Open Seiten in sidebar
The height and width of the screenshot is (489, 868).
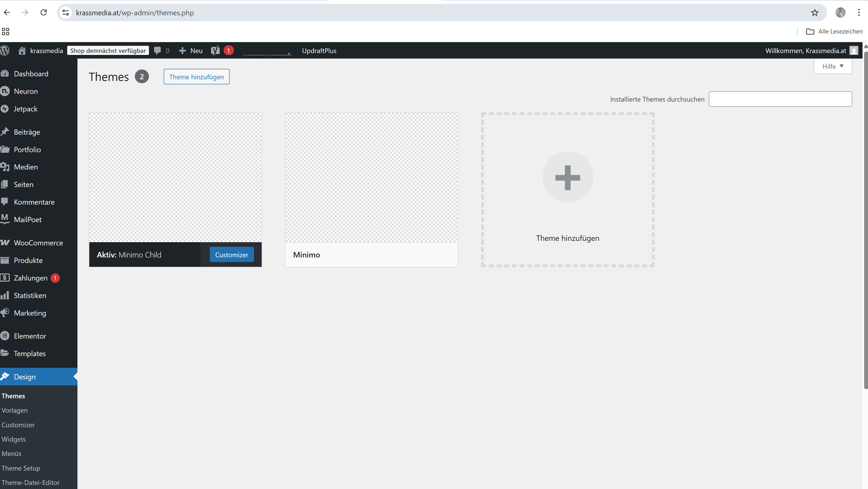tap(23, 185)
